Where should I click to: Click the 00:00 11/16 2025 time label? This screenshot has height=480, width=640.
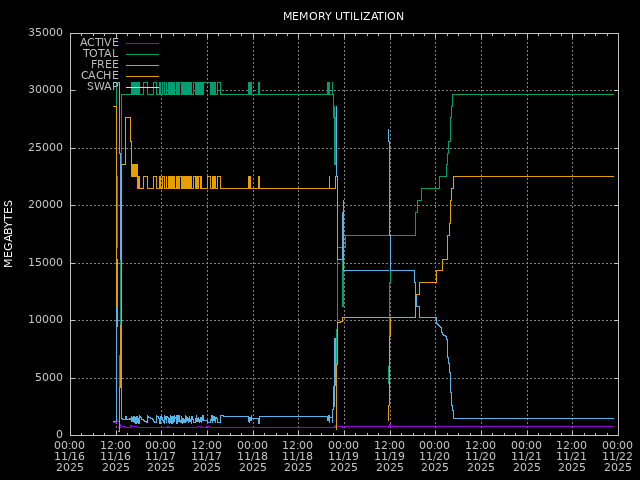click(x=70, y=455)
